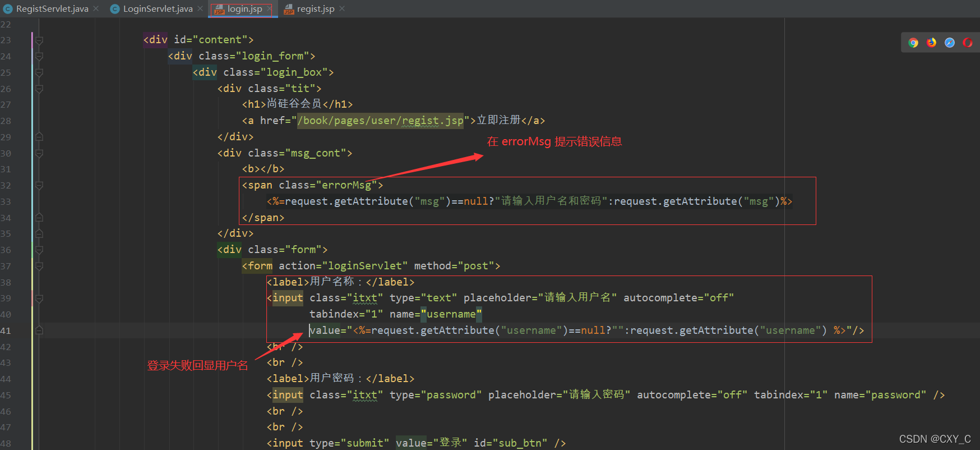Click the JSP file icon on login.jsp tab
The height and width of the screenshot is (450, 980).
(x=219, y=9)
